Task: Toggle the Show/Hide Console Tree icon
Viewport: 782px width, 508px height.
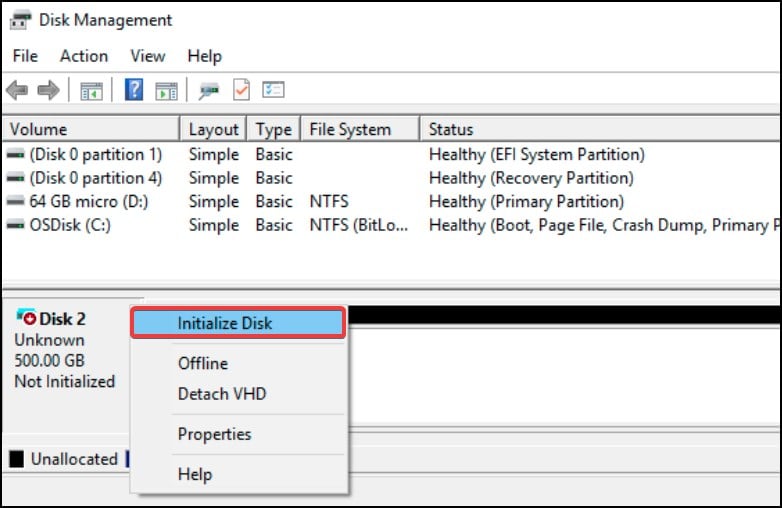Action: point(92,90)
